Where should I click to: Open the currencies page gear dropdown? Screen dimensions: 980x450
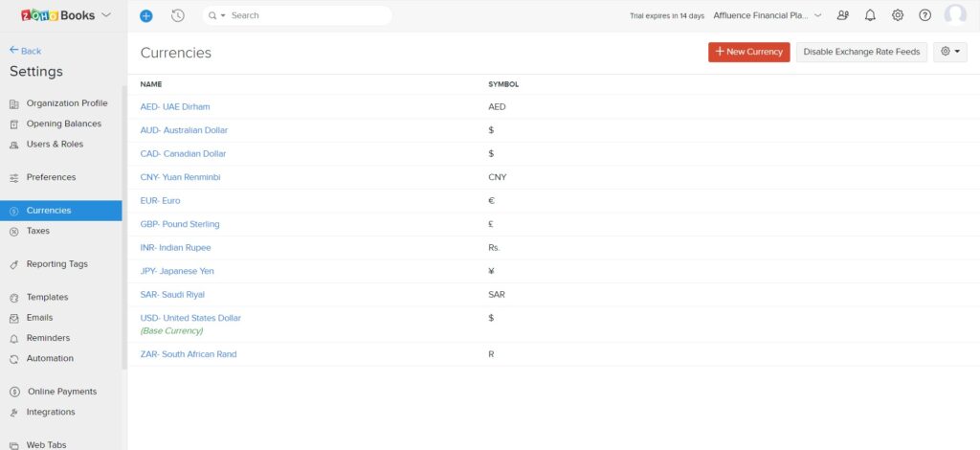point(950,52)
